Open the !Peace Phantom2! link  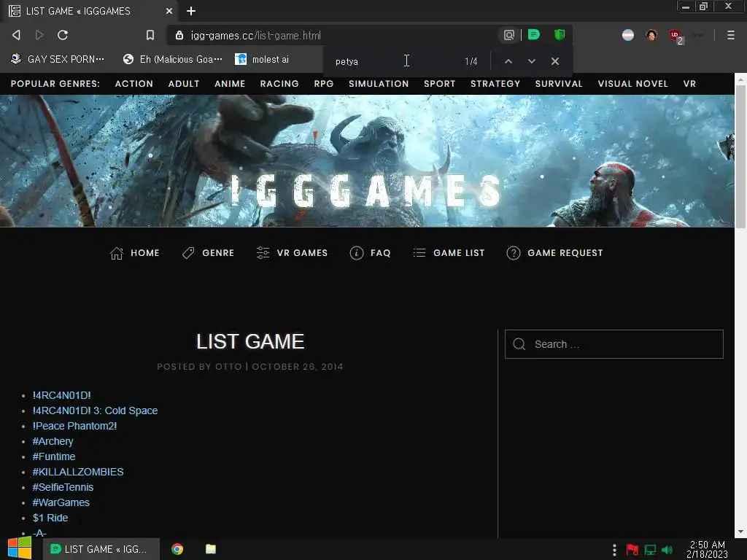click(74, 426)
